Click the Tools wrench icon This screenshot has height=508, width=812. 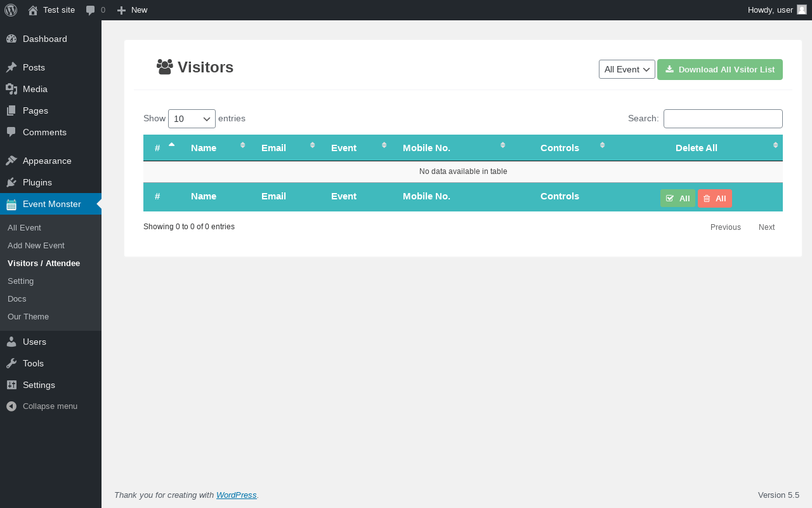[11, 363]
